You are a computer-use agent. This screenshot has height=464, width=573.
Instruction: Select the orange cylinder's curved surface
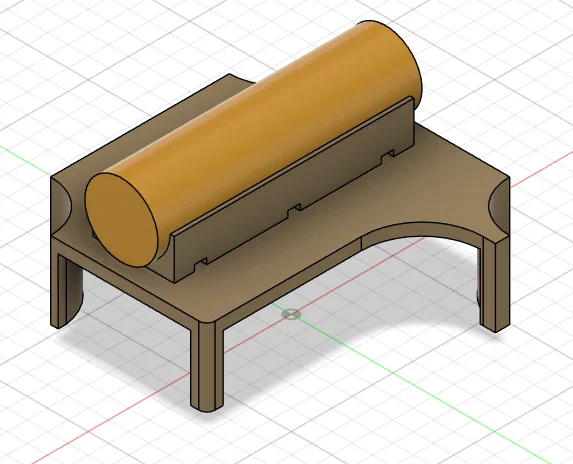256,135
